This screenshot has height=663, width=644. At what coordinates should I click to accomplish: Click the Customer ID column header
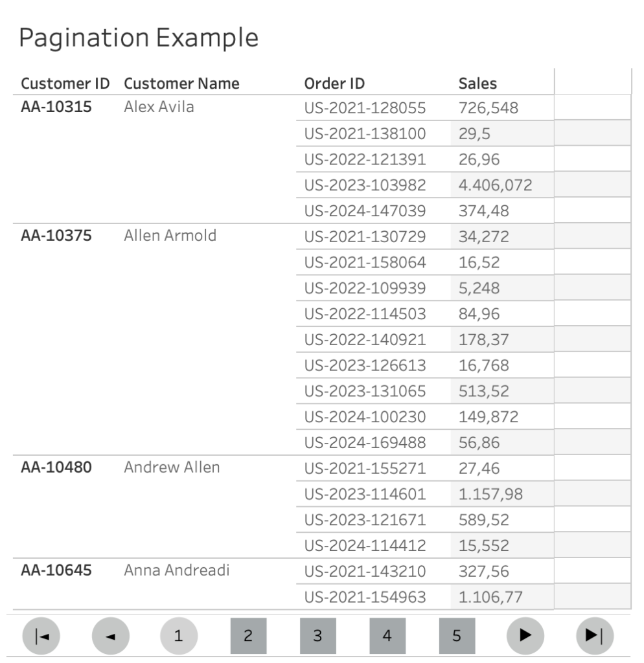point(65,84)
